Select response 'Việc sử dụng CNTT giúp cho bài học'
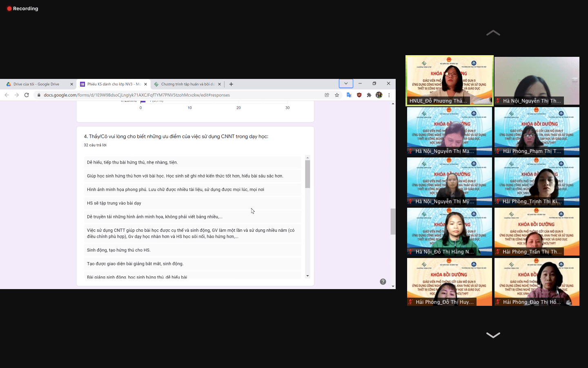This screenshot has width=588, height=368. pyautogui.click(x=193, y=233)
